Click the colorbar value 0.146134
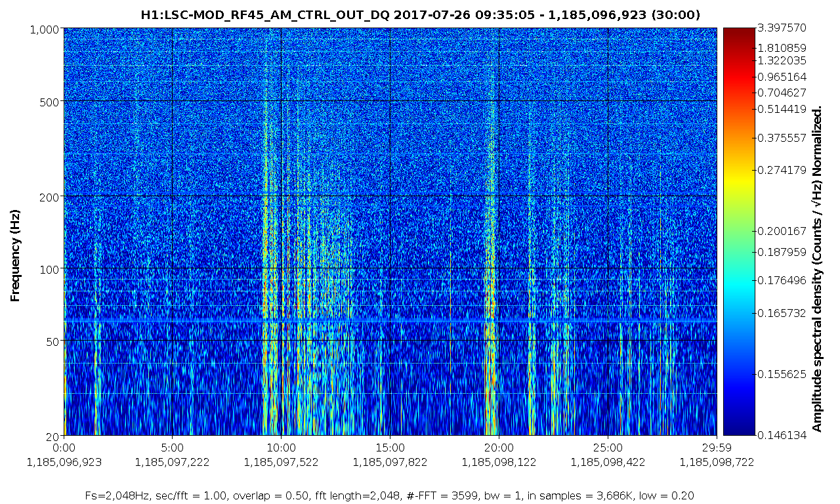The width and height of the screenshot is (840, 504). [x=782, y=436]
